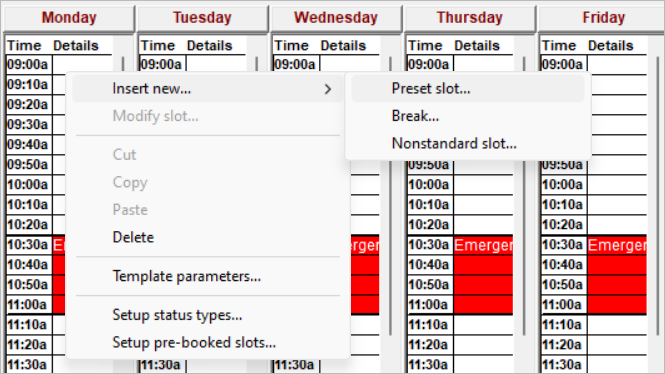Select Thursday's red Emergency slot at 10:30a
This screenshot has width=665, height=374.
click(483, 245)
